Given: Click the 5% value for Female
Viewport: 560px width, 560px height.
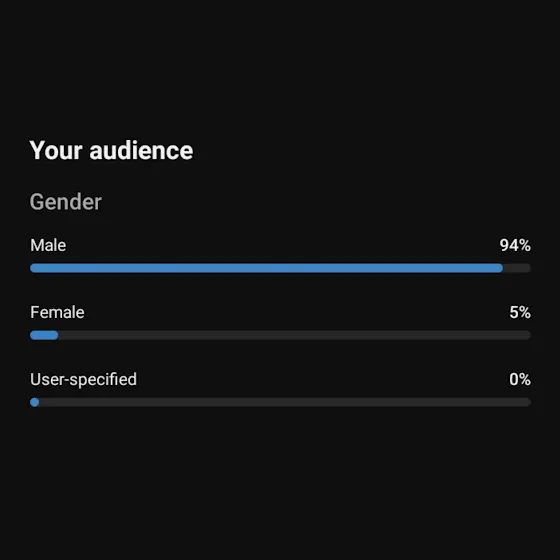Looking at the screenshot, I should [x=520, y=312].
